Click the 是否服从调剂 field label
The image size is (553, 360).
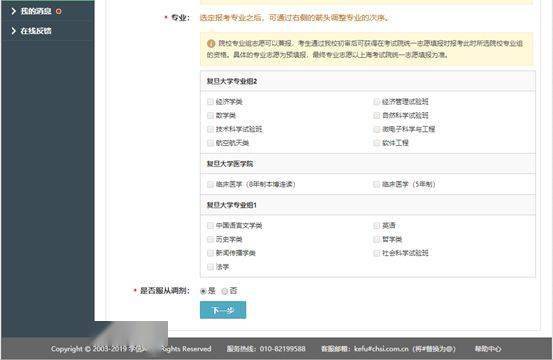point(165,291)
